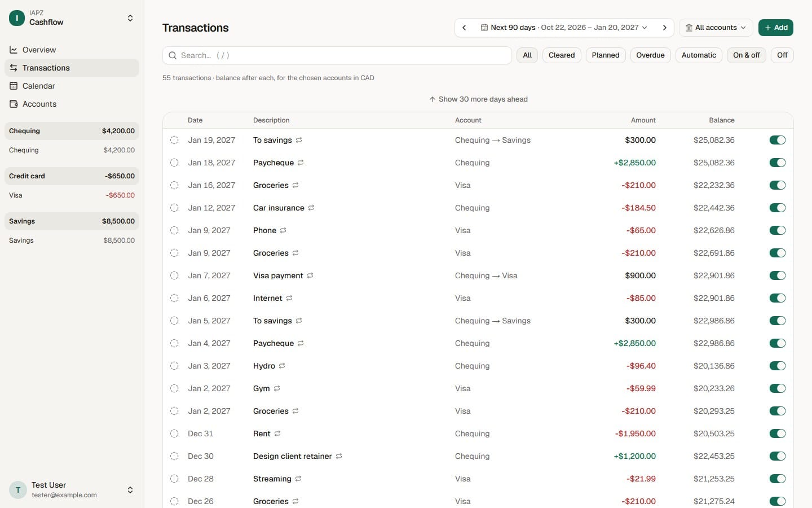This screenshot has width=812, height=508.
Task: Mark Jan 18 Paycheque as cleared
Action: coord(174,163)
